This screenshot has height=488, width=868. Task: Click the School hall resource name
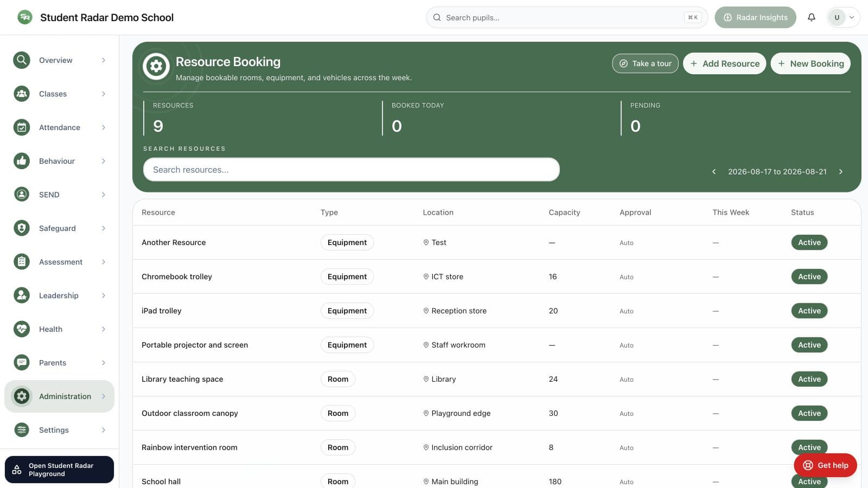[x=161, y=481]
